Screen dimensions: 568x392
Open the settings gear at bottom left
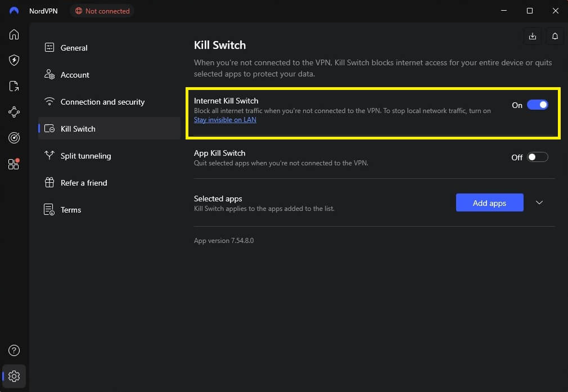pyautogui.click(x=14, y=376)
